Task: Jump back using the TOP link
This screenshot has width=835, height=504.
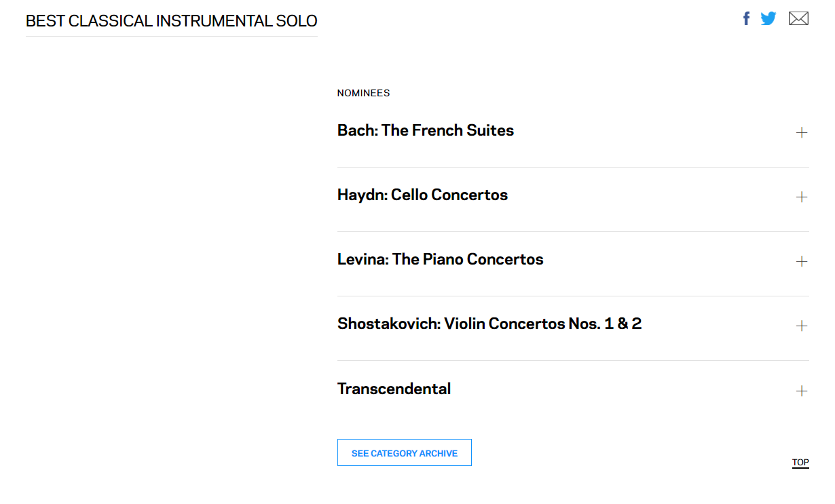Action: (x=800, y=463)
